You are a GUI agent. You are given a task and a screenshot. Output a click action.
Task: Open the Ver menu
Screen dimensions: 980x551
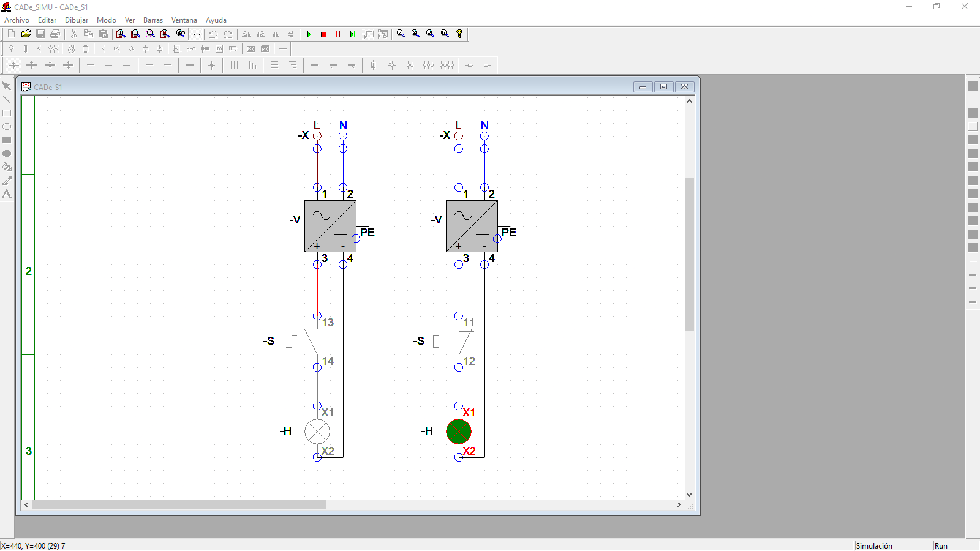(x=130, y=20)
